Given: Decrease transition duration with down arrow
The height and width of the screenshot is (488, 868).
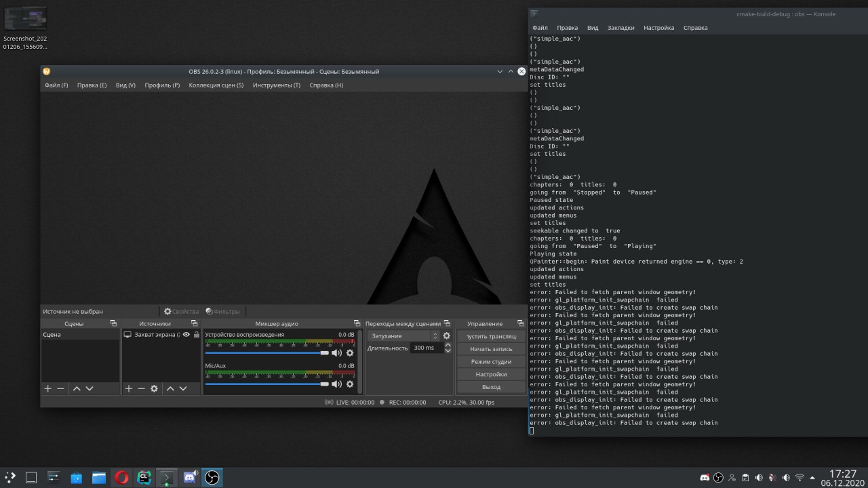Looking at the screenshot, I should [448, 350].
